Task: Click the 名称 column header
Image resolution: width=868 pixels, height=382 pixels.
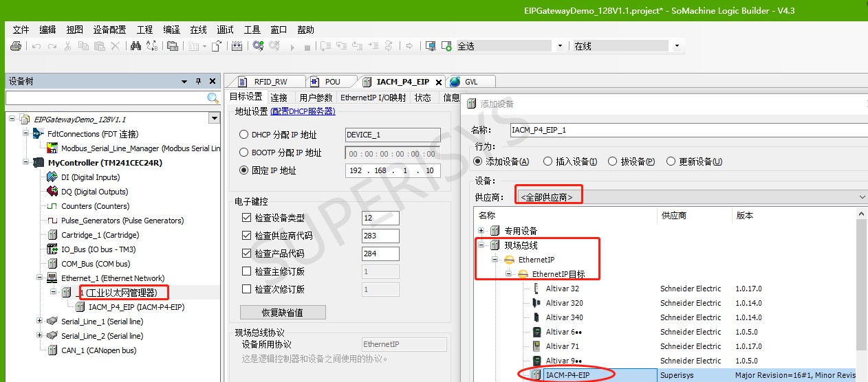Action: tap(566, 215)
